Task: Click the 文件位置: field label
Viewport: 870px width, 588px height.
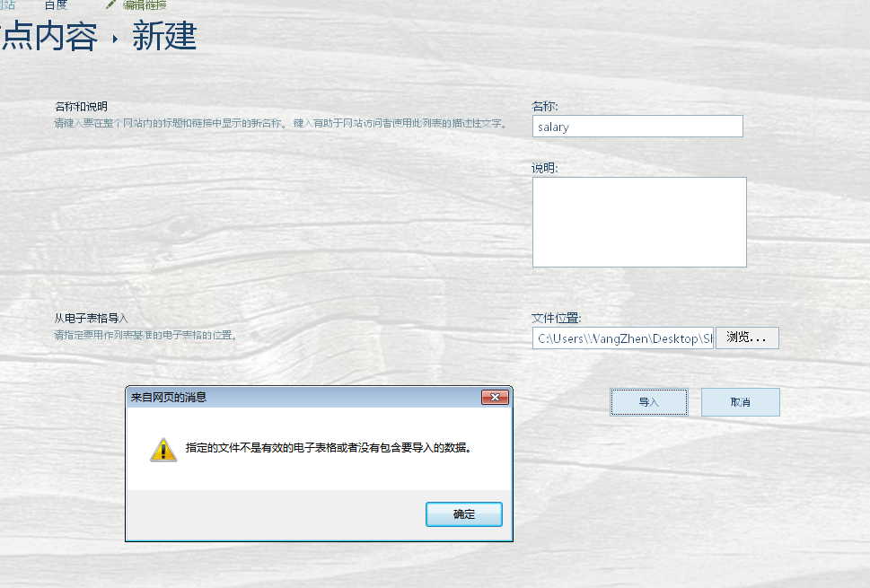Action: tap(556, 318)
